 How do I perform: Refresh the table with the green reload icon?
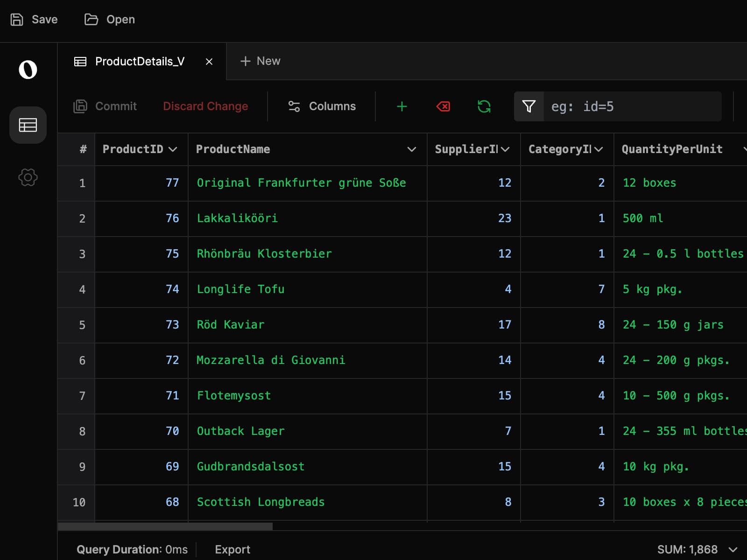(484, 106)
